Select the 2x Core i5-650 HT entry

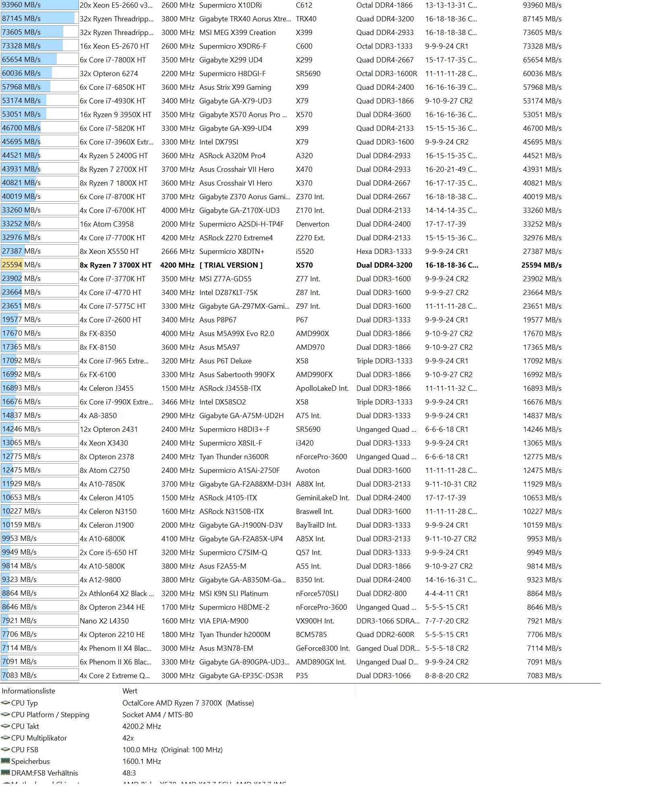(x=109, y=552)
